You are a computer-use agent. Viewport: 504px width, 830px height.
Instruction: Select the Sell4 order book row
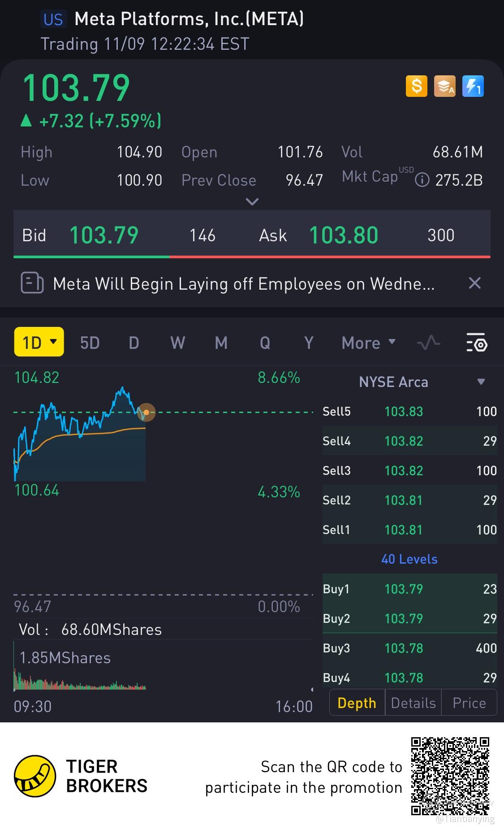(409, 441)
